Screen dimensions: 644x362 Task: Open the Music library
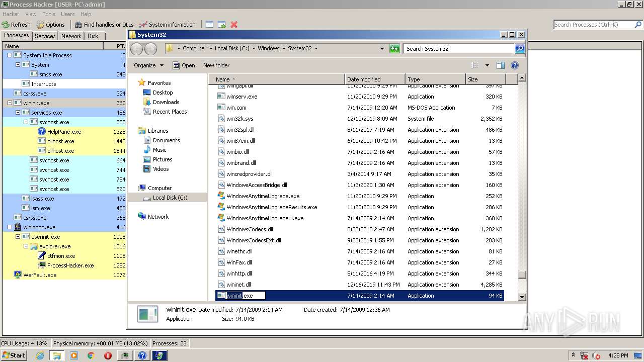click(x=154, y=150)
